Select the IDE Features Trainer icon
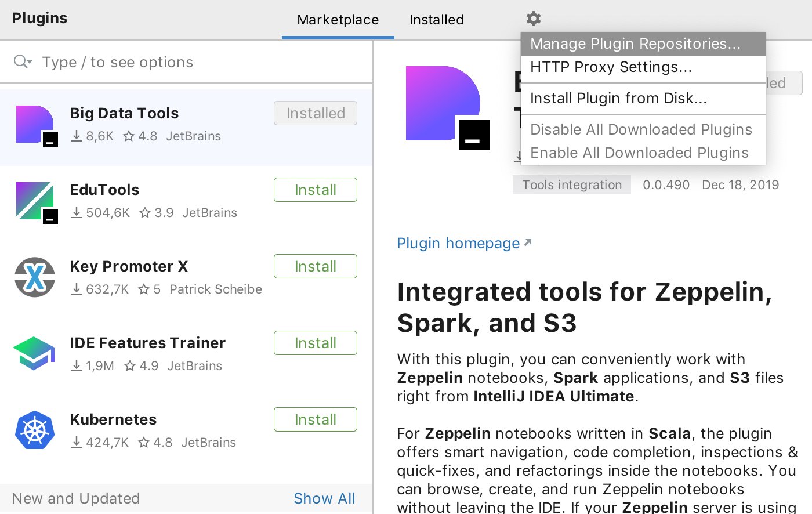 pyautogui.click(x=34, y=353)
